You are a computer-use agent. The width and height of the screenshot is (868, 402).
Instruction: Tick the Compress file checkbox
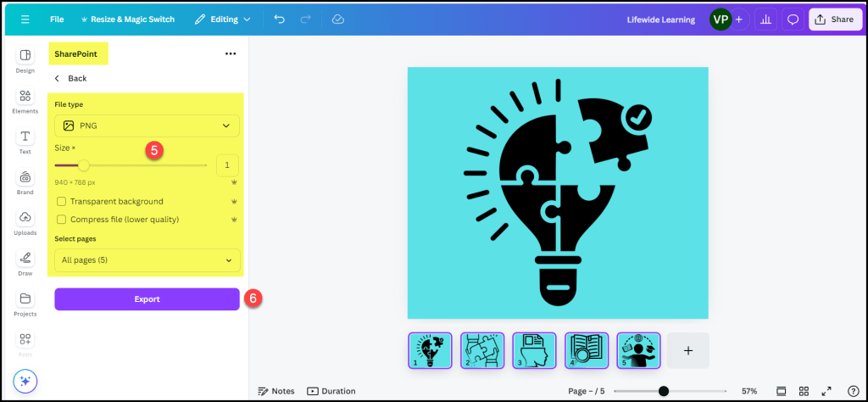click(x=61, y=220)
